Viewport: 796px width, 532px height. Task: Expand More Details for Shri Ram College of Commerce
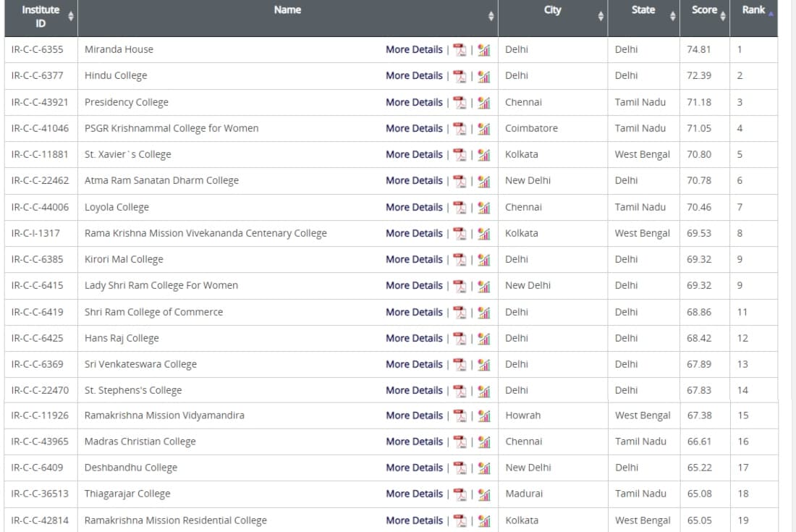(414, 312)
